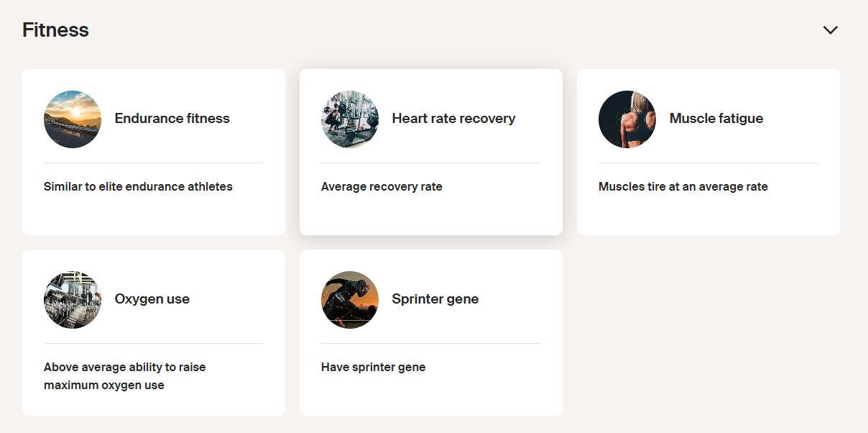
Task: Click the Heart rate recovery gym thumbnail
Action: 350,119
